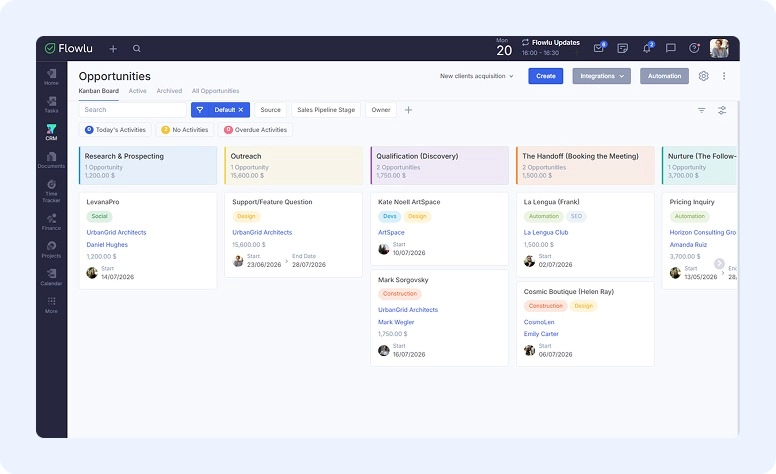Click the Flowlu logo
The width and height of the screenshot is (776, 474).
[x=69, y=48]
